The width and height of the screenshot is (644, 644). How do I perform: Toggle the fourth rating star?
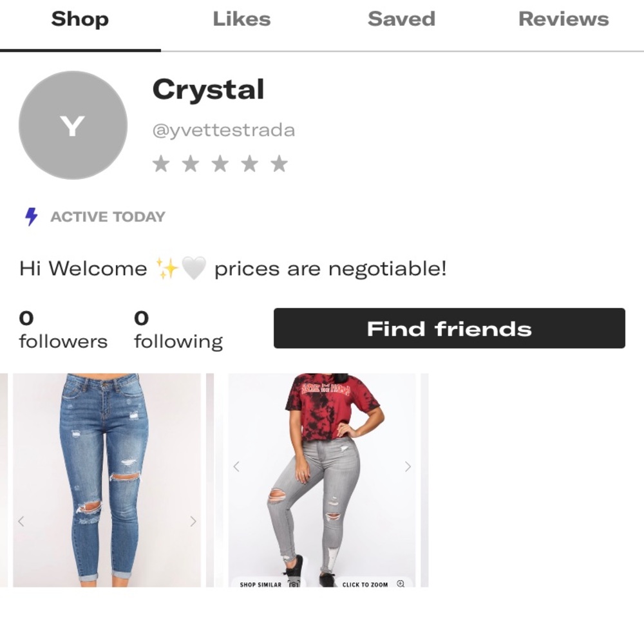coord(249,164)
